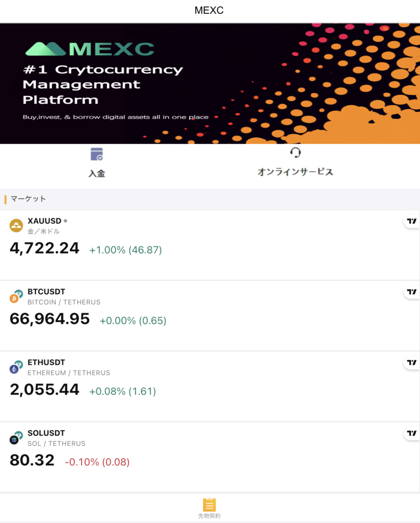Open TradingView icon on ETHUSDT row
Viewport: 420px width, 523px height.
tap(412, 363)
